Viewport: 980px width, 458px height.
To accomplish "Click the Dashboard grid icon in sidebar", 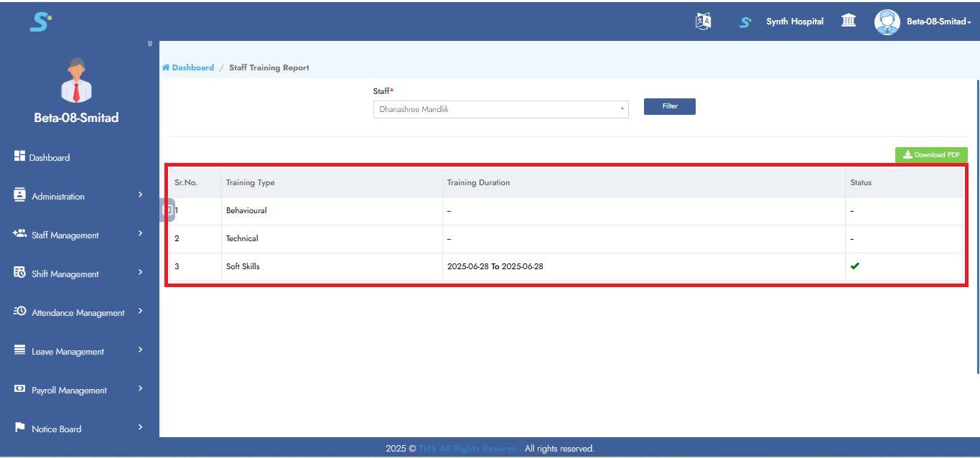I will pyautogui.click(x=20, y=156).
